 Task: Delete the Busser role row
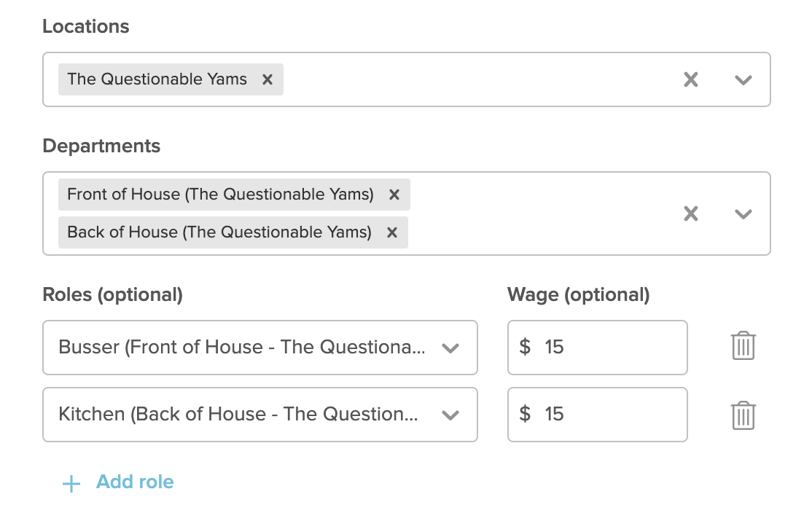[743, 345]
